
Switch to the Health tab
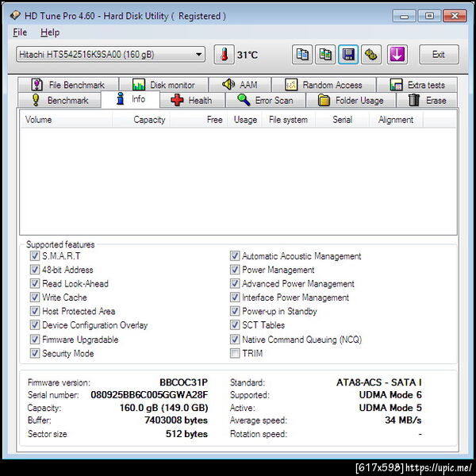[192, 100]
